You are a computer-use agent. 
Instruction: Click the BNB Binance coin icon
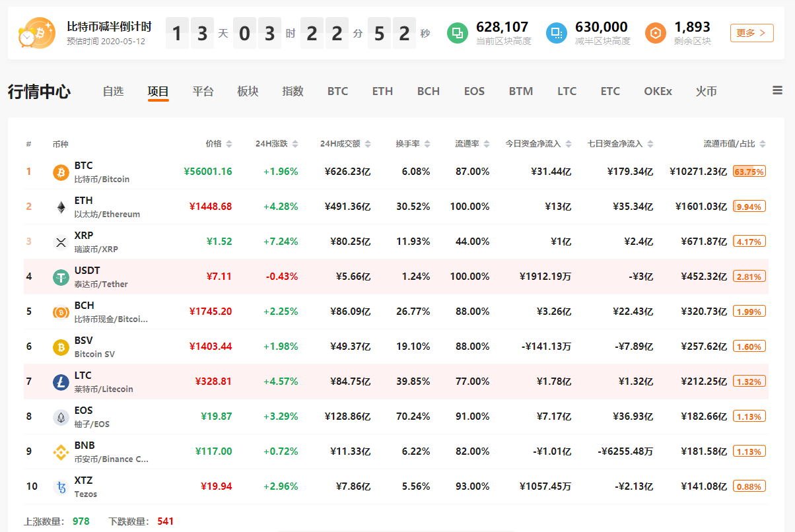(x=61, y=452)
